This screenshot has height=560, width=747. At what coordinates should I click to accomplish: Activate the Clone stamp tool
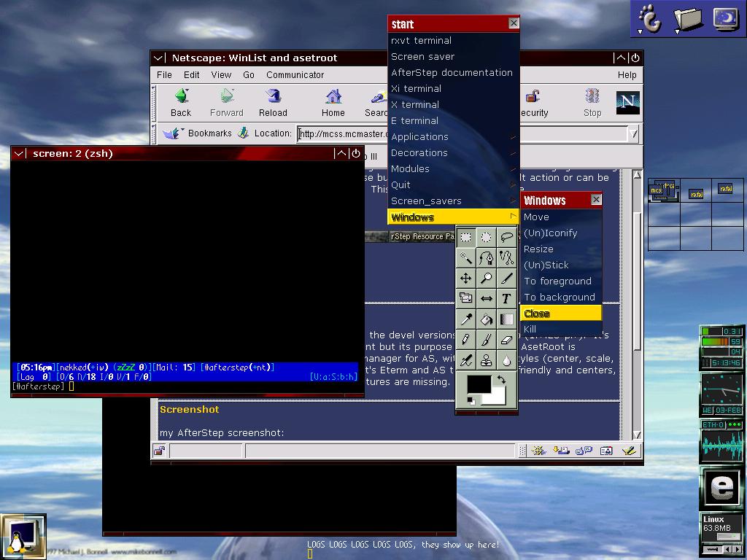click(486, 359)
